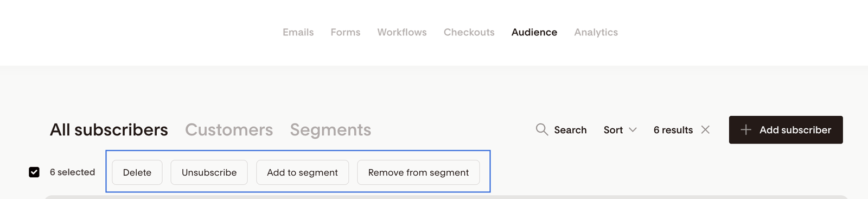The width and height of the screenshot is (868, 199).
Task: Click the Unsubscribe button
Action: [x=209, y=172]
